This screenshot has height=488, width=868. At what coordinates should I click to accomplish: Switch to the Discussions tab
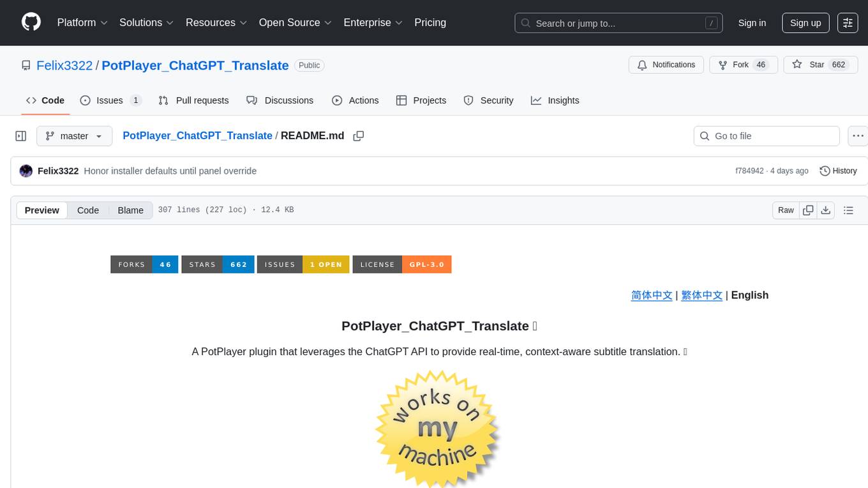(280, 100)
